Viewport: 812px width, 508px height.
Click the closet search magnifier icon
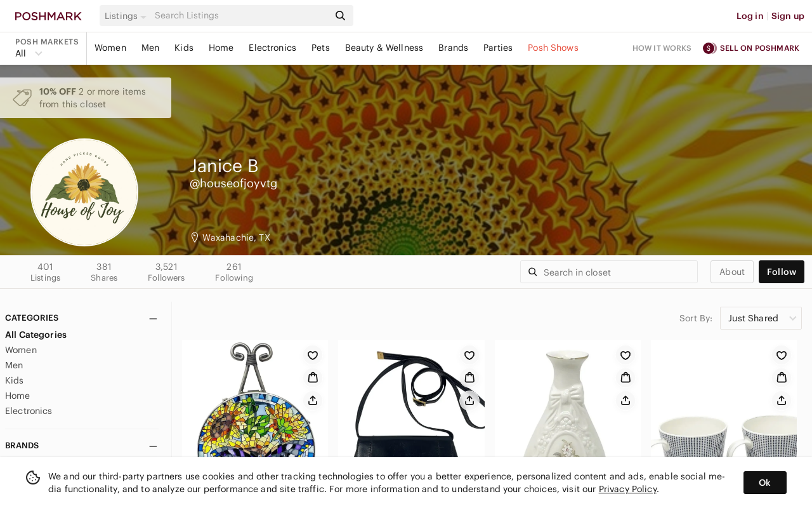(533, 272)
